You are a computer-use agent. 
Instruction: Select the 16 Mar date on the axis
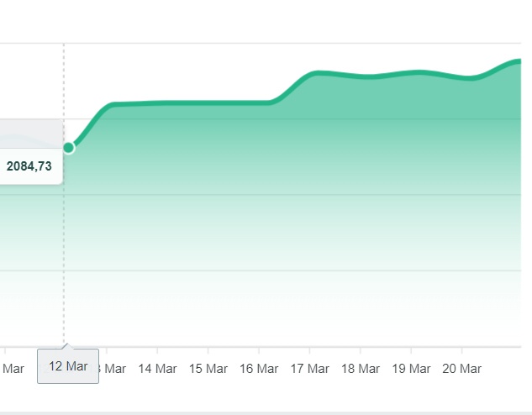(x=259, y=369)
